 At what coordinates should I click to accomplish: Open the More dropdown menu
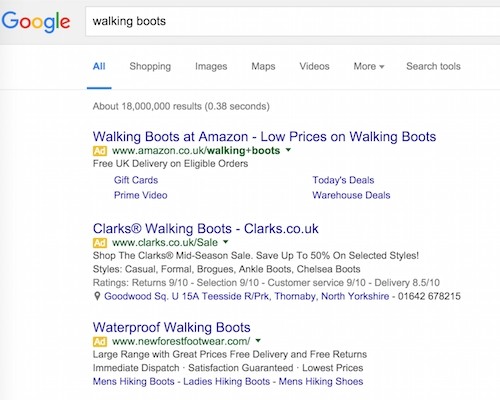tap(369, 66)
